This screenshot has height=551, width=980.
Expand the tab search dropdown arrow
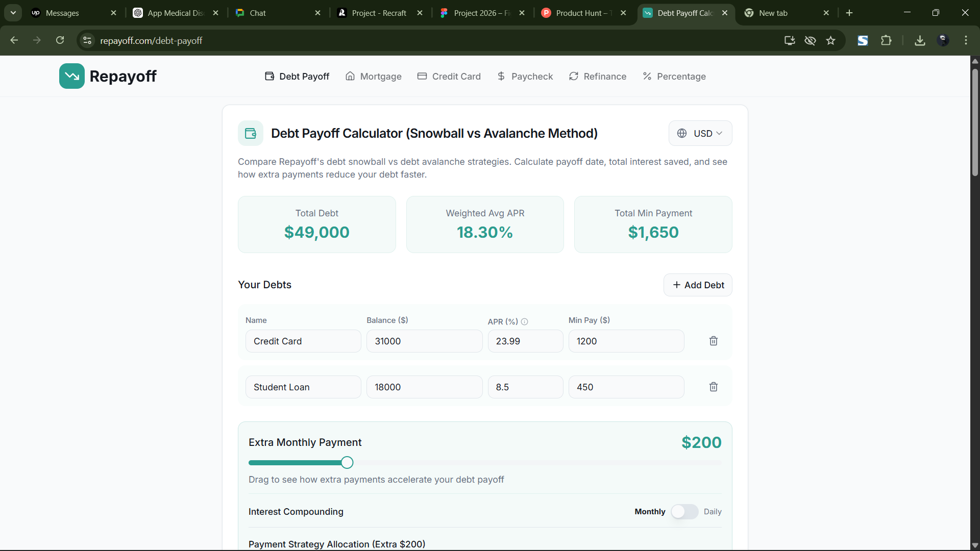click(x=13, y=13)
